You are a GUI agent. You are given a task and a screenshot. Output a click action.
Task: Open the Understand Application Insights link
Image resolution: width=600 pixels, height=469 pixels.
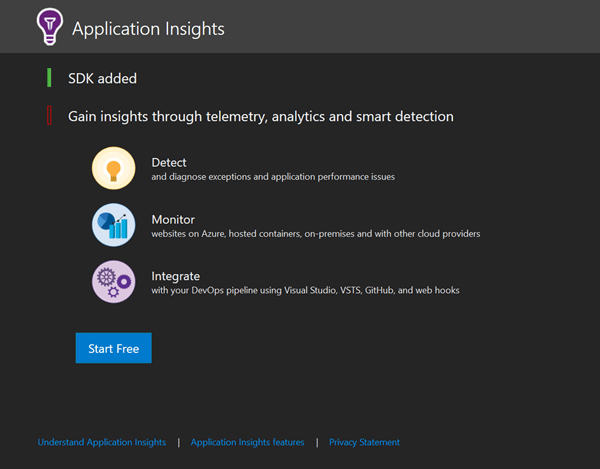click(102, 442)
